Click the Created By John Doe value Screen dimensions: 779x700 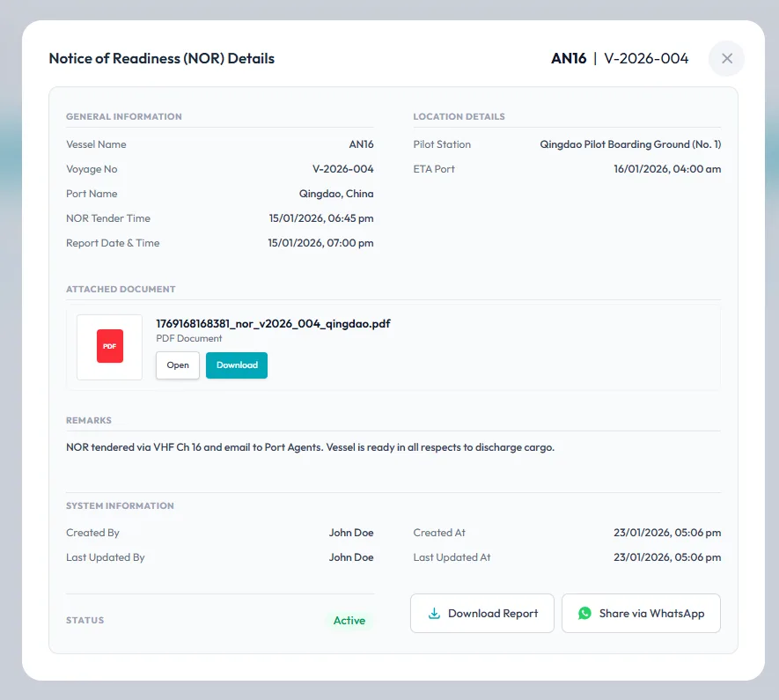351,533
